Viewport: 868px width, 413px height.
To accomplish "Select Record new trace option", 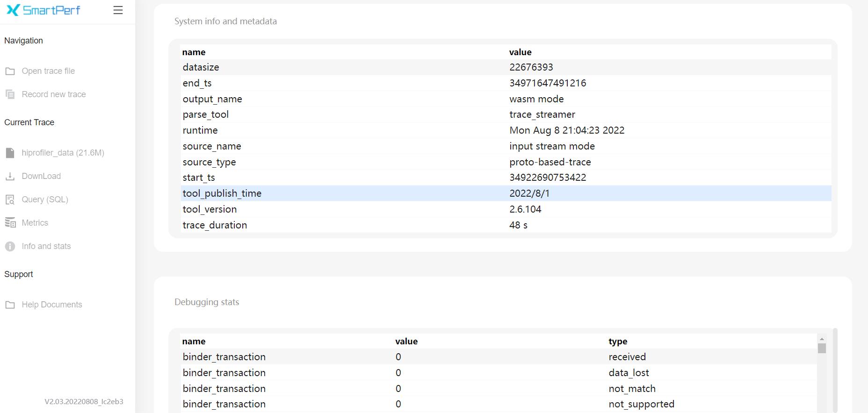I will click(54, 94).
